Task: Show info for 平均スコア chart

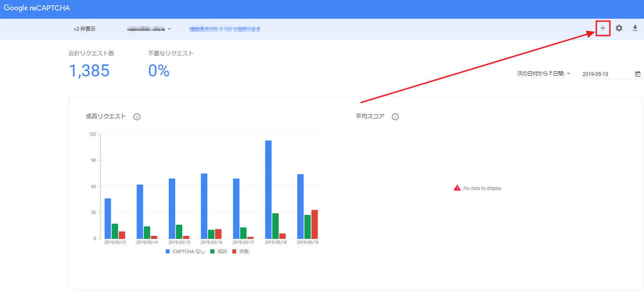Action: [x=395, y=117]
